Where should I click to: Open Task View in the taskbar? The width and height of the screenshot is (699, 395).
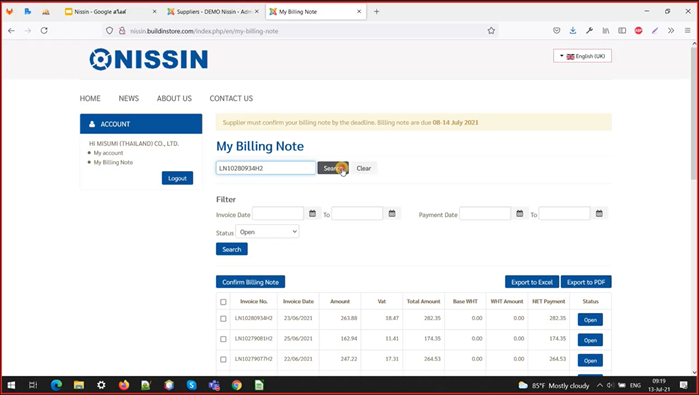[33, 385]
